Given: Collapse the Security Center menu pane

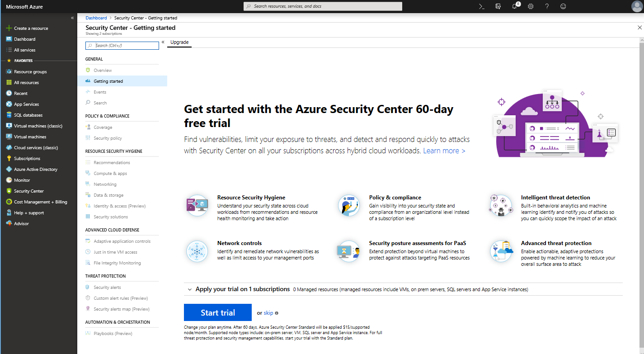Looking at the screenshot, I should [163, 42].
